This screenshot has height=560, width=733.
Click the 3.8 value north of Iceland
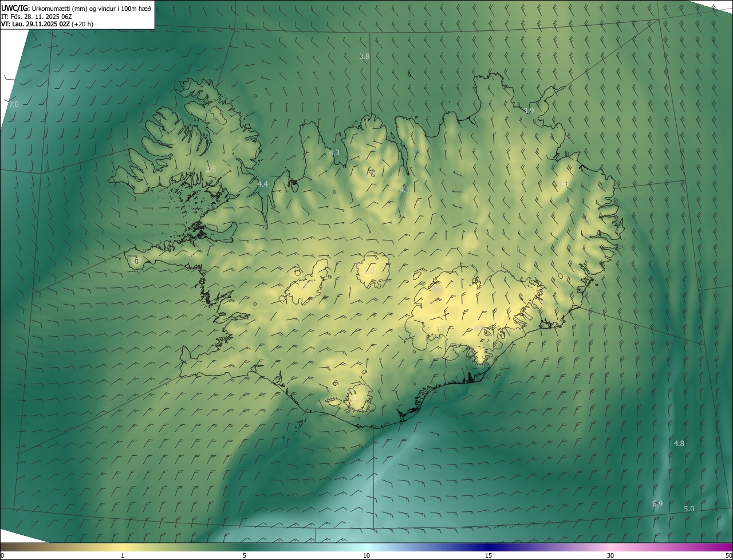(364, 56)
